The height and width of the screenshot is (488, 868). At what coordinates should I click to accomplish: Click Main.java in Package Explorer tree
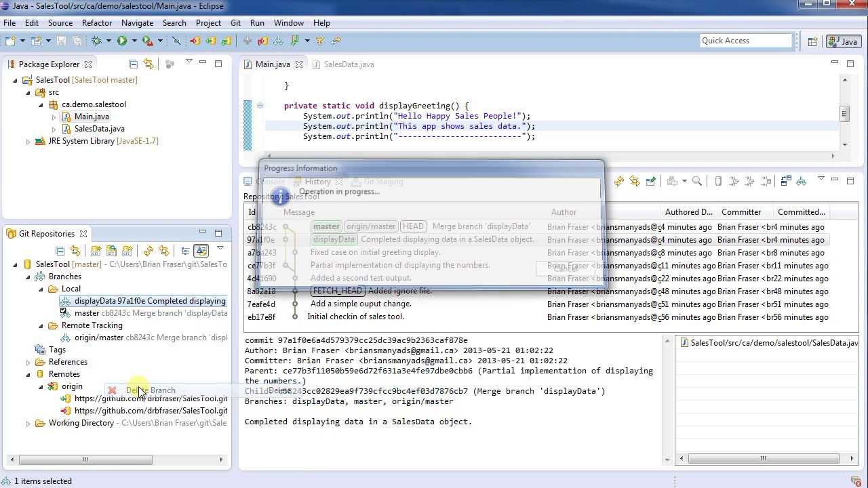(92, 117)
